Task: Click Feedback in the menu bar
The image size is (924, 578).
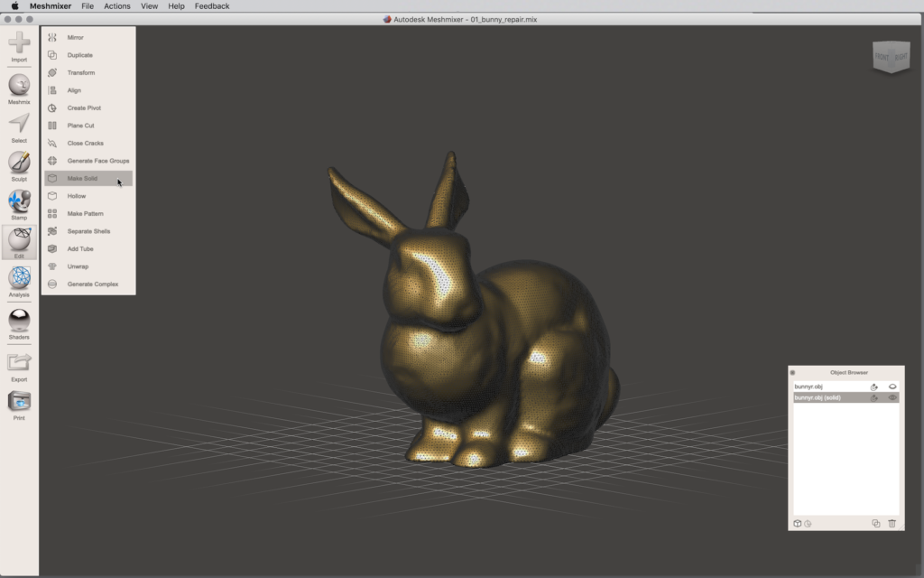Action: tap(212, 6)
